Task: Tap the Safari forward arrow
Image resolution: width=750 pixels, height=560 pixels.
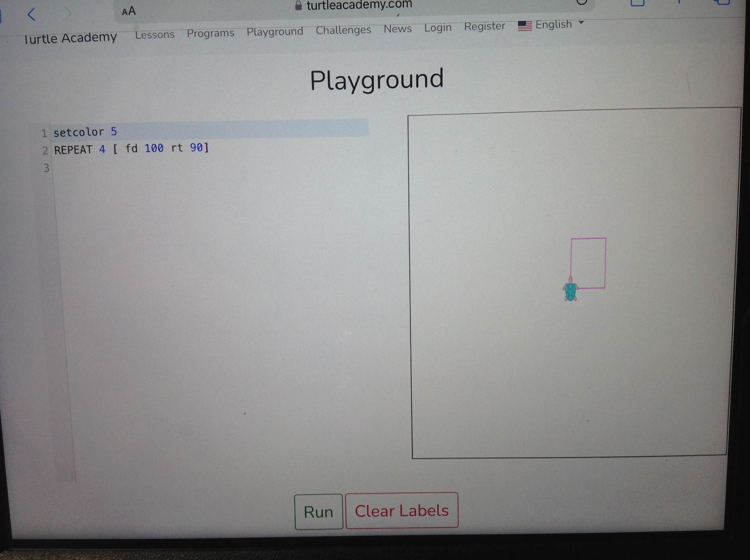Action: click(68, 13)
